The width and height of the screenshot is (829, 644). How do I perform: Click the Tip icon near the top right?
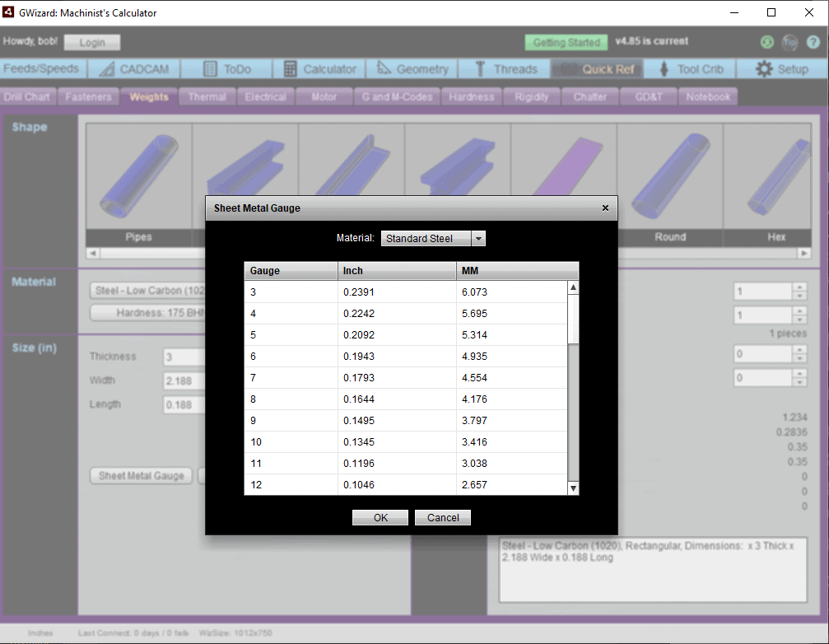pos(790,42)
